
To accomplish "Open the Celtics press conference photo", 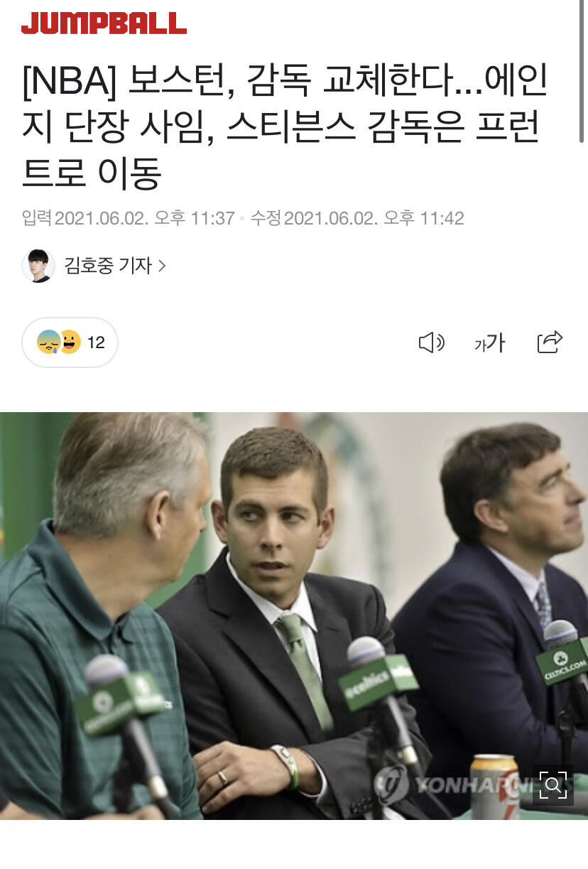I will pyautogui.click(x=294, y=615).
